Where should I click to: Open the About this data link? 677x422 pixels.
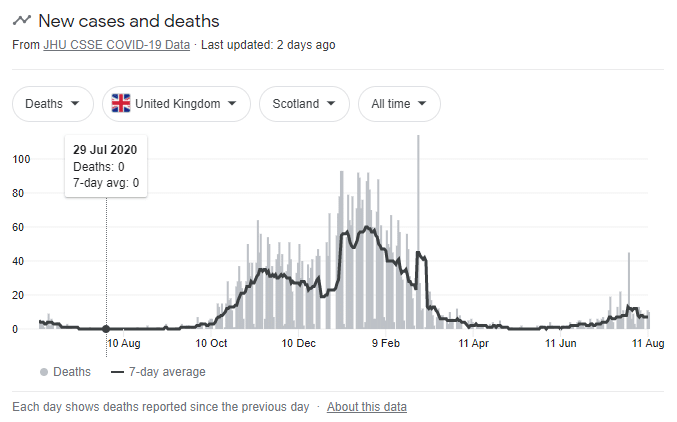[367, 407]
